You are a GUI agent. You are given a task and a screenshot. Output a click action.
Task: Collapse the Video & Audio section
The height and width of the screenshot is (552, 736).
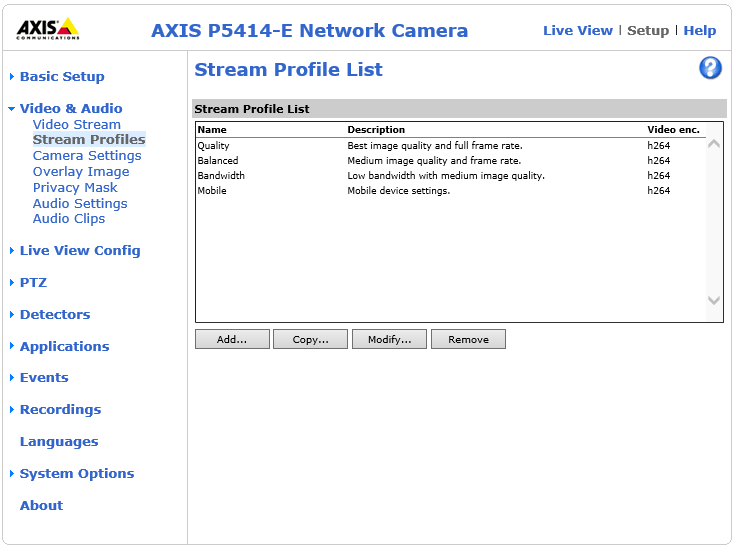click(70, 108)
